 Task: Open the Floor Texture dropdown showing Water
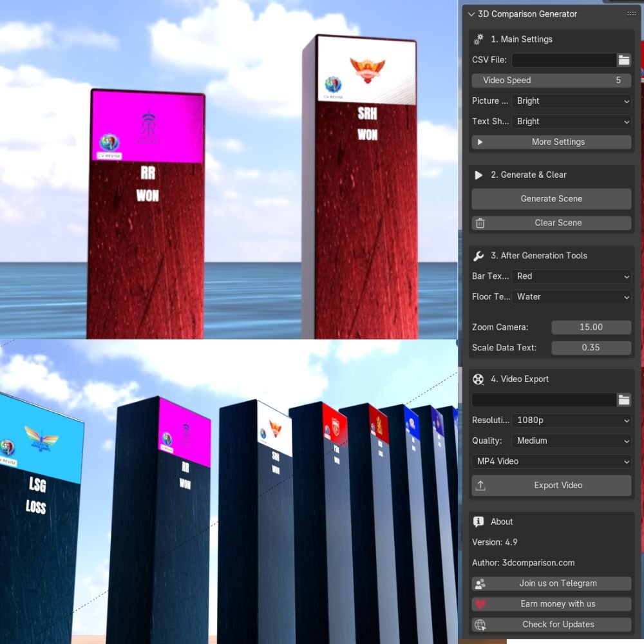click(x=571, y=296)
